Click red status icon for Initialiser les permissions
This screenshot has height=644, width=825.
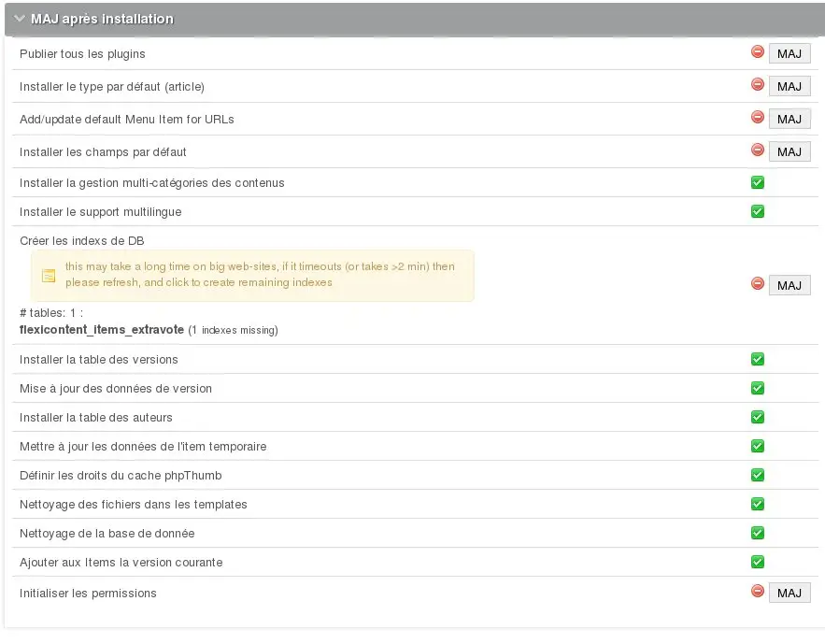(x=757, y=591)
